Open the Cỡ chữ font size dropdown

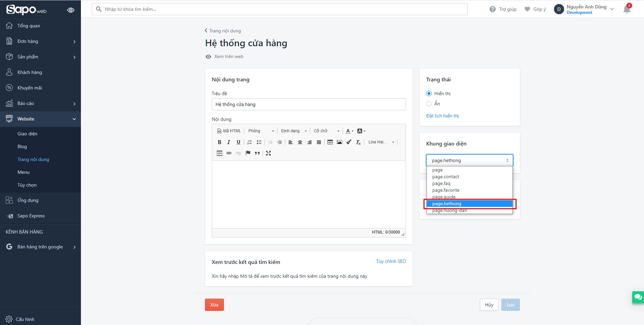(x=326, y=131)
